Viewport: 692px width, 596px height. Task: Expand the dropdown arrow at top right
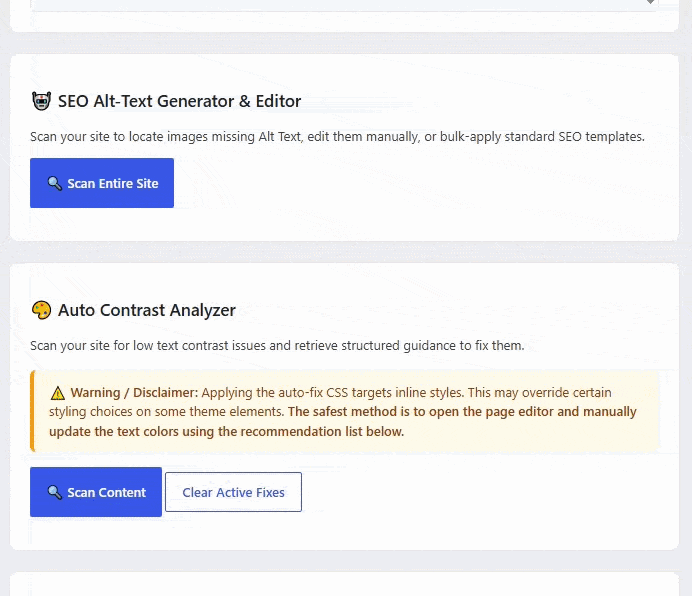651,2
